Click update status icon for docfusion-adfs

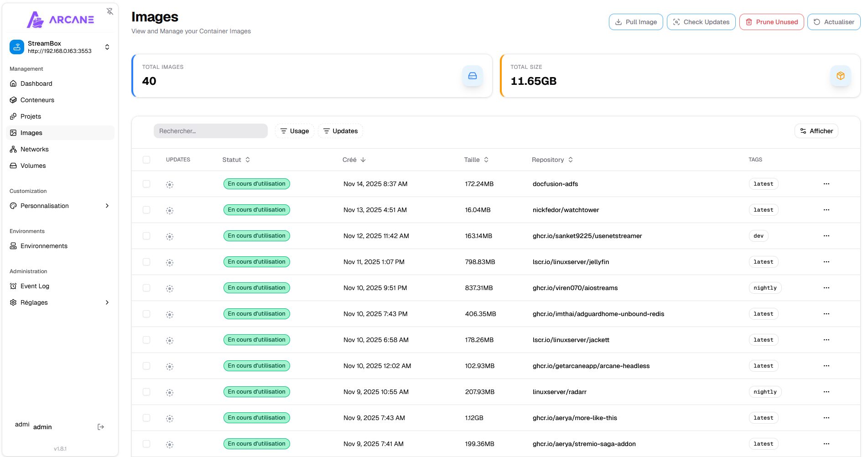pyautogui.click(x=170, y=185)
